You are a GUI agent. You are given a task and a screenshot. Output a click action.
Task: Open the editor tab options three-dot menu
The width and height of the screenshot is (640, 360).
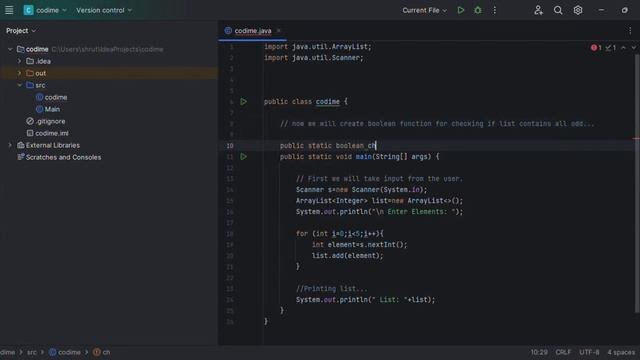tap(630, 31)
